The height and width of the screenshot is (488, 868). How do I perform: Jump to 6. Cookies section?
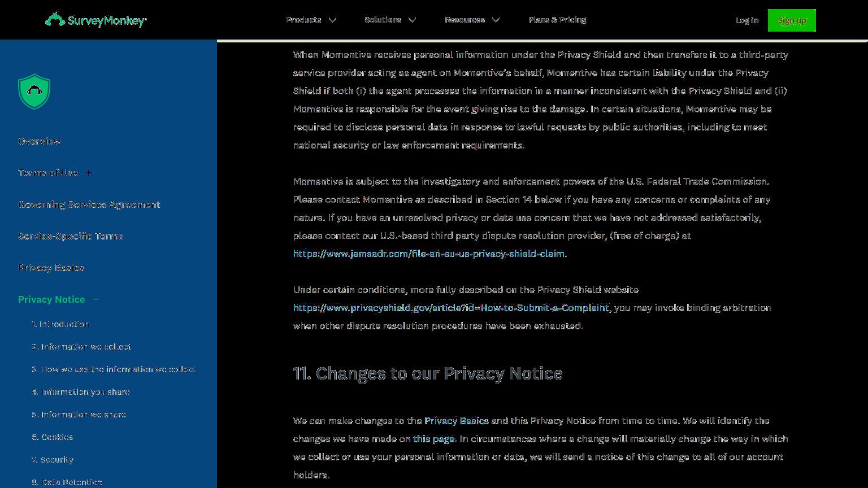[x=53, y=437]
